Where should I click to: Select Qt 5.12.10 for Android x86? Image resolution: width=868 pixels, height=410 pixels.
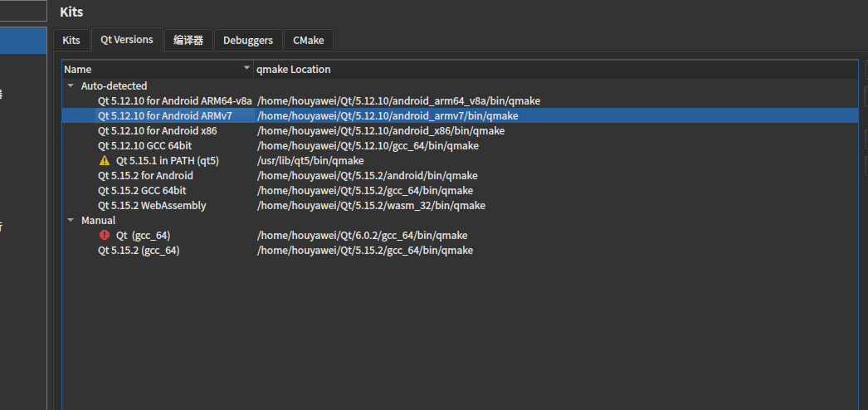(x=157, y=131)
